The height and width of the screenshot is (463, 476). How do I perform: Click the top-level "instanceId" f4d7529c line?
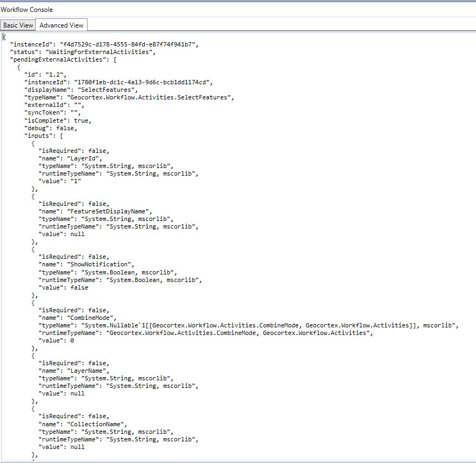[x=104, y=45]
